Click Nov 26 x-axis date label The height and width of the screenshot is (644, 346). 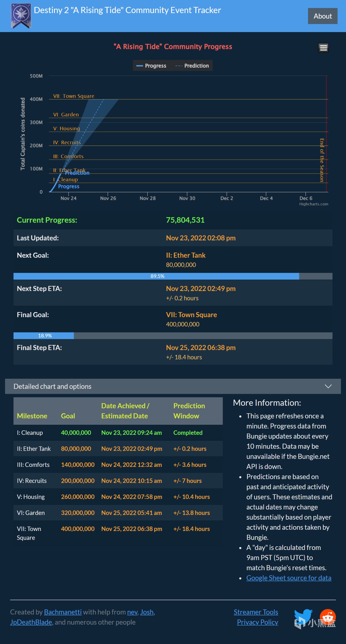coord(108,198)
